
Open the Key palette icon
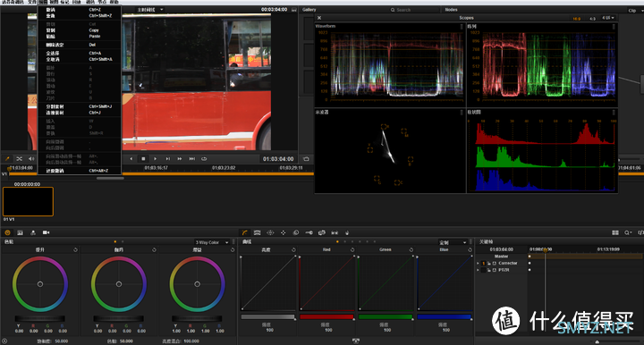[309, 232]
